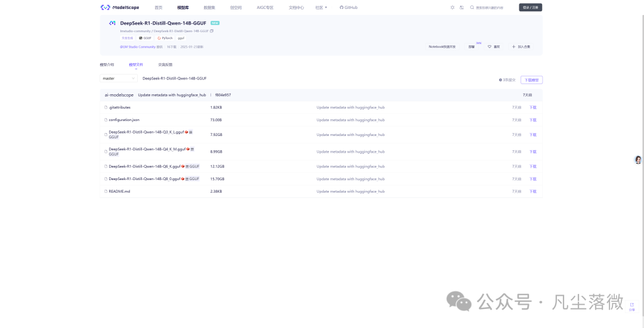The image size is (644, 328).
Task: Download .gitattributes via 下载 link
Action: click(x=532, y=107)
